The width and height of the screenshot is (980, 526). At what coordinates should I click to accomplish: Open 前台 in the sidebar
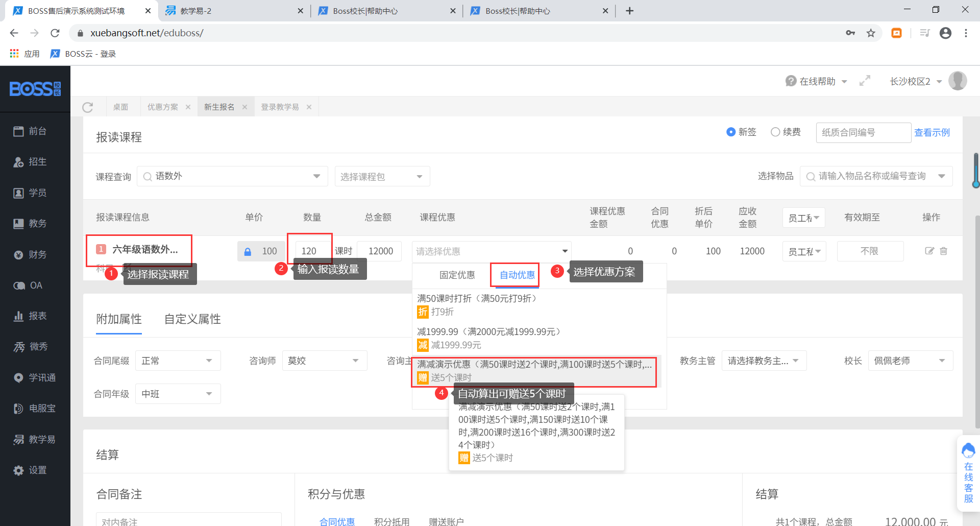31,131
